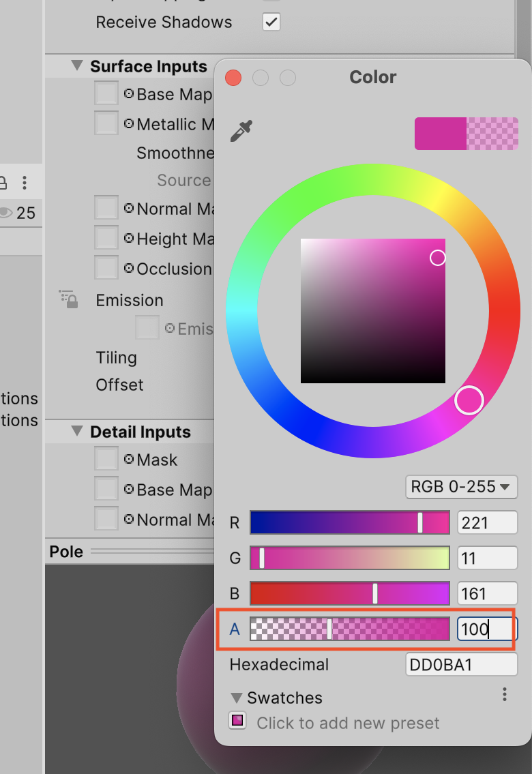The image size is (532, 774).
Task: Click the Hexadecimal color input field
Action: pos(461,665)
